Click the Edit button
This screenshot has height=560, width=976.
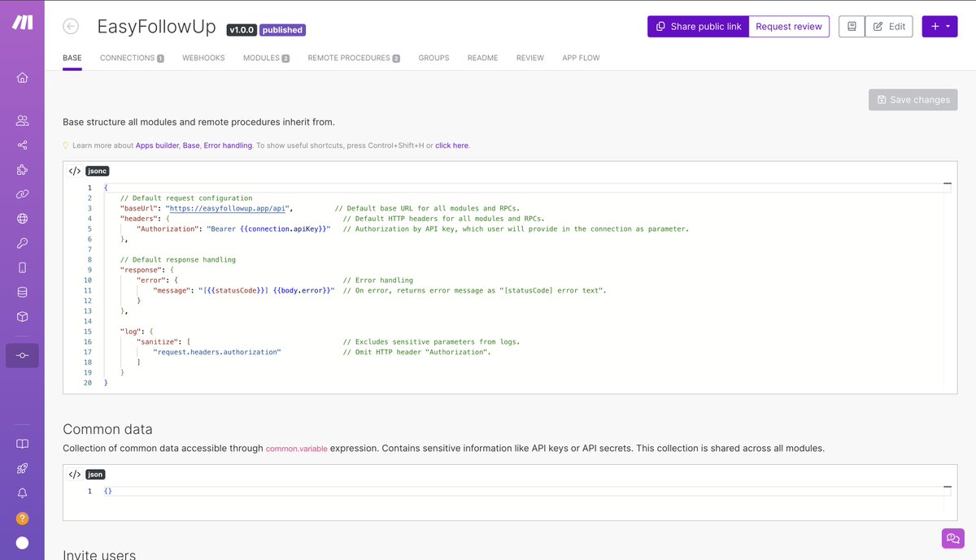(x=889, y=26)
